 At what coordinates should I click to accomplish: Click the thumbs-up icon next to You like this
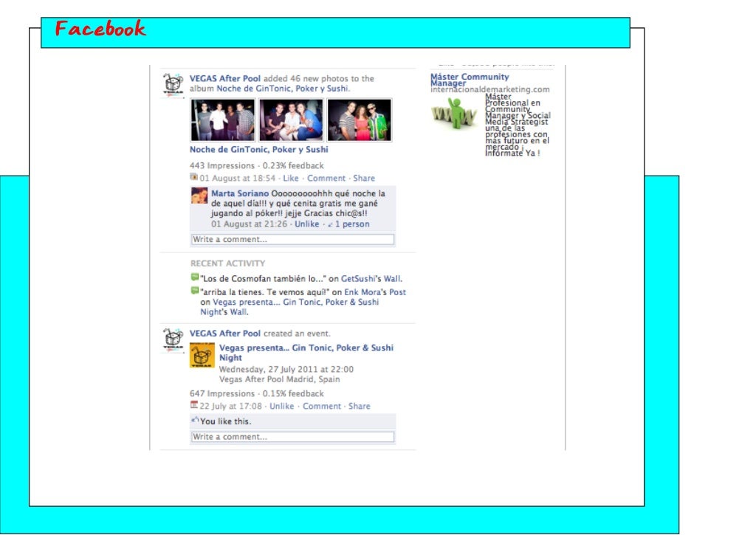[x=195, y=420]
